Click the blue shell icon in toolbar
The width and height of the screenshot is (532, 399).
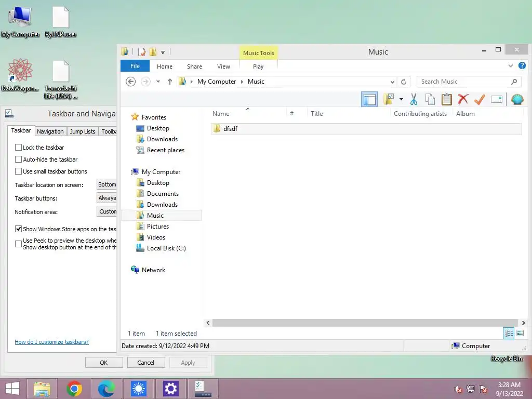click(517, 99)
